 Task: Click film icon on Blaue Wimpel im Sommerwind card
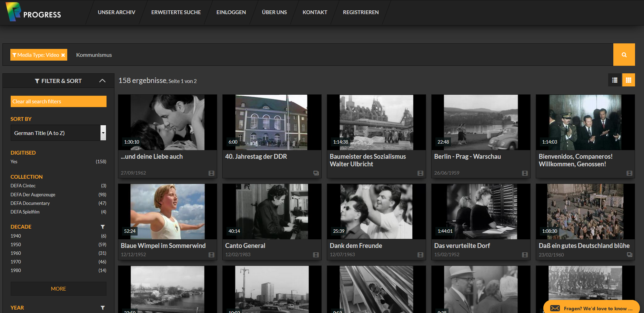coord(211,255)
